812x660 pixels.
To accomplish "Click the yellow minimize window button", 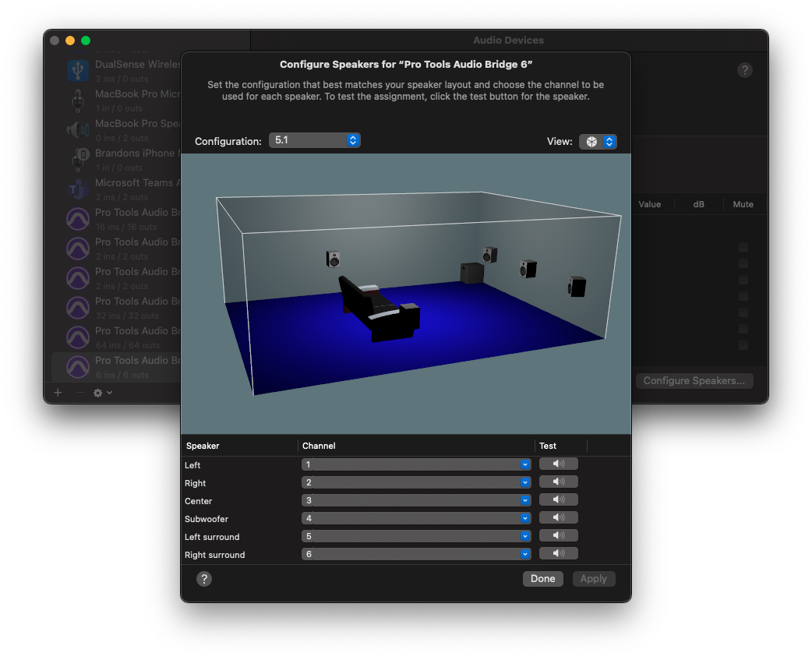I will 70,41.
